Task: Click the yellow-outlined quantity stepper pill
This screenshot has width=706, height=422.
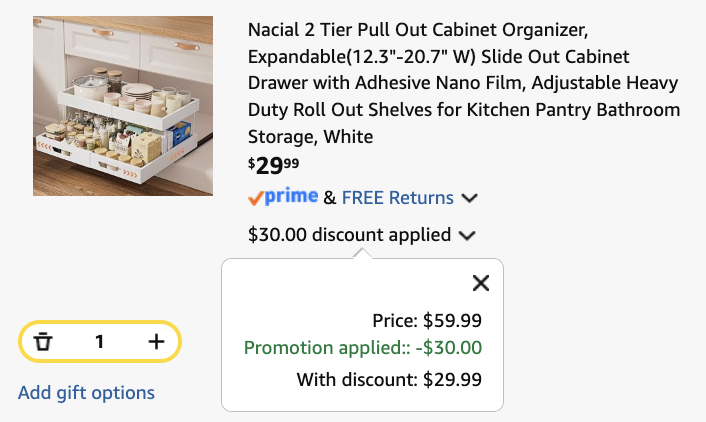Action: (x=100, y=341)
